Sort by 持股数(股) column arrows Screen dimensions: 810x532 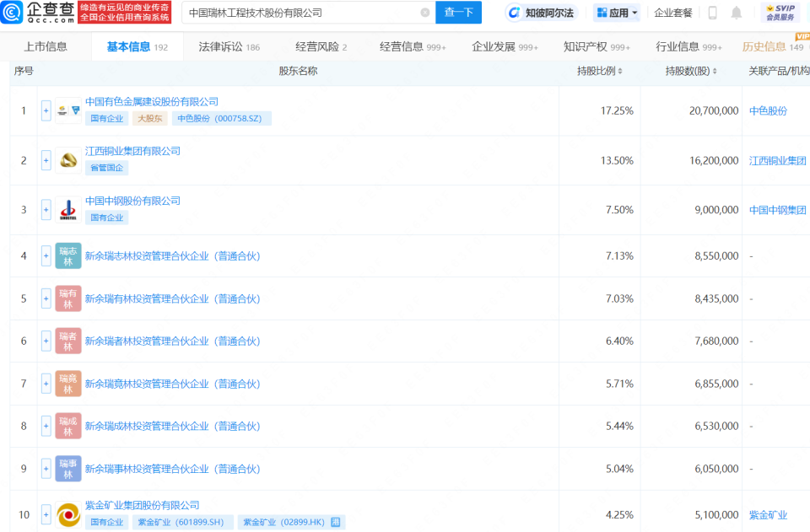715,71
